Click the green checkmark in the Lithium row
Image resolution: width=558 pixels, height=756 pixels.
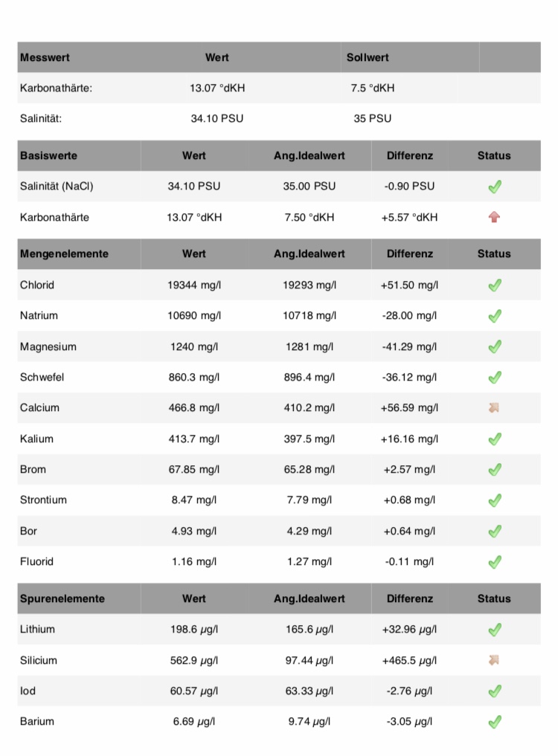pyautogui.click(x=495, y=630)
